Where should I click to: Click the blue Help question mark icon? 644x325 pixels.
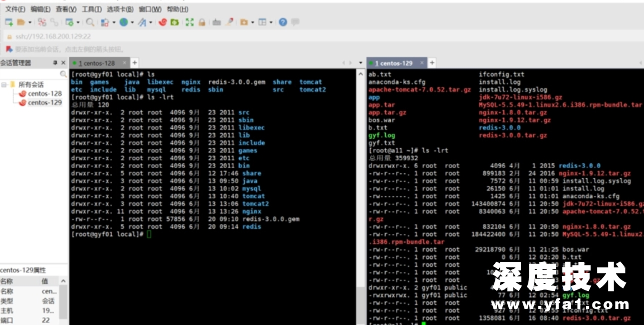pos(283,22)
